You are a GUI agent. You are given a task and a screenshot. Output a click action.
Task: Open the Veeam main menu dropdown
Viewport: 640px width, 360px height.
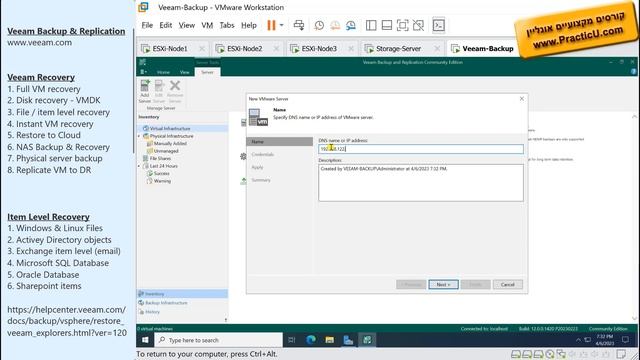pyautogui.click(x=143, y=72)
